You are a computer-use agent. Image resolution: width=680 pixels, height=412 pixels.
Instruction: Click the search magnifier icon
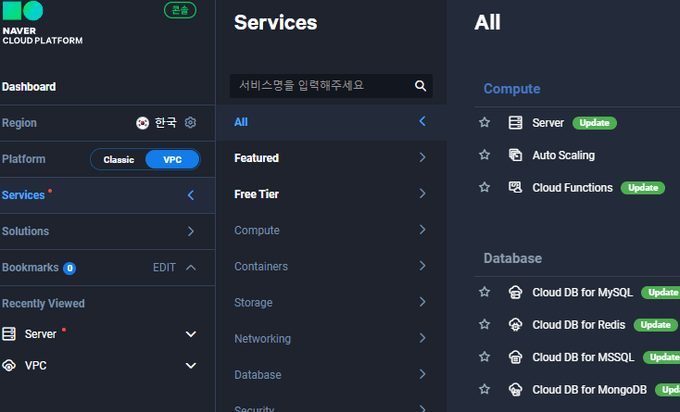point(421,86)
